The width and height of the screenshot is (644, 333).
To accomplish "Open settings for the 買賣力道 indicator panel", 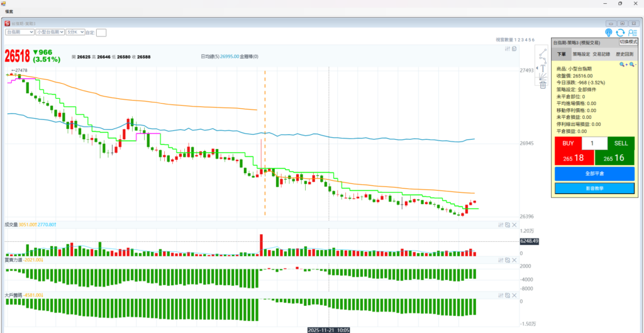I will (x=500, y=259).
